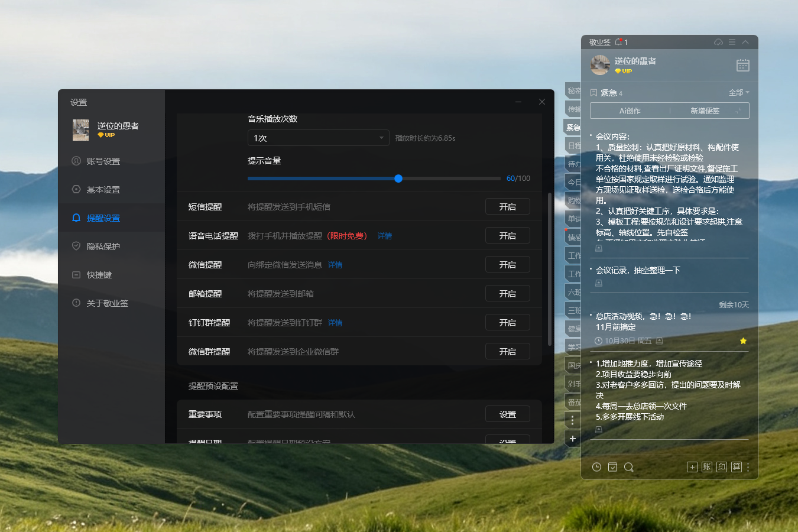Open the notification bell in 敬业签 title bar

[x=618, y=42]
